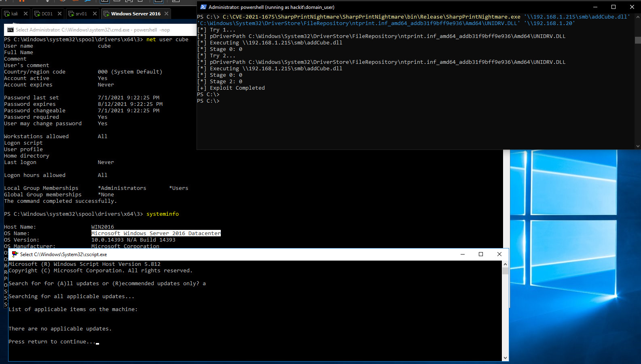Screen dimensions: 641x364
Task: Click the '000 (System Default)' country code
Action: (130, 72)
